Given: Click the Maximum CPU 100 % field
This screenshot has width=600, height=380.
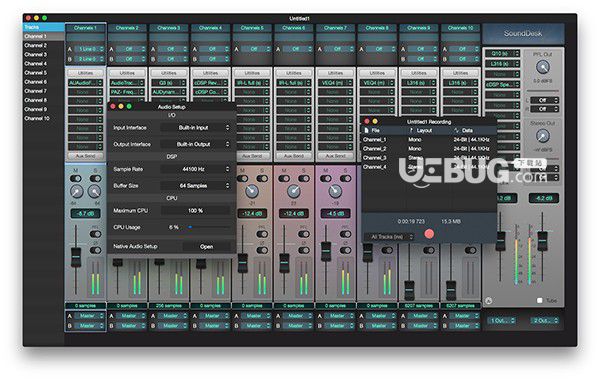Looking at the screenshot, I should (196, 210).
